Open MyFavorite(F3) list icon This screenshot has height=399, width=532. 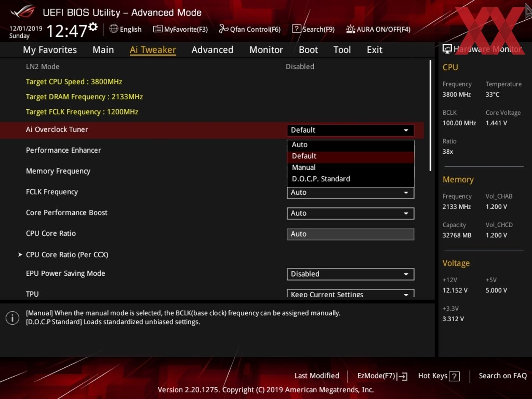(x=158, y=29)
